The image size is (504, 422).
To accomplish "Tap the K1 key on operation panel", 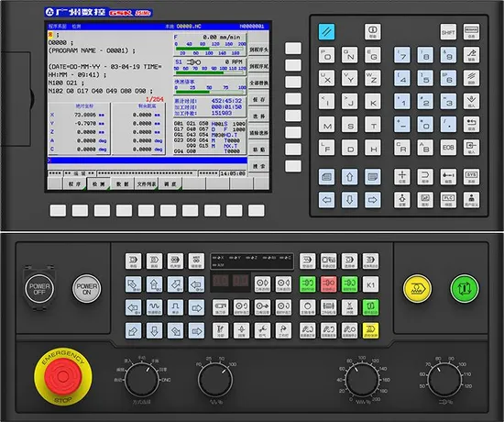I will (370, 284).
